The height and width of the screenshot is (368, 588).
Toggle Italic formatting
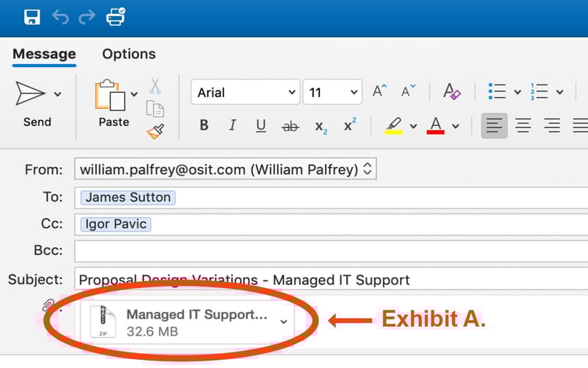pos(232,125)
